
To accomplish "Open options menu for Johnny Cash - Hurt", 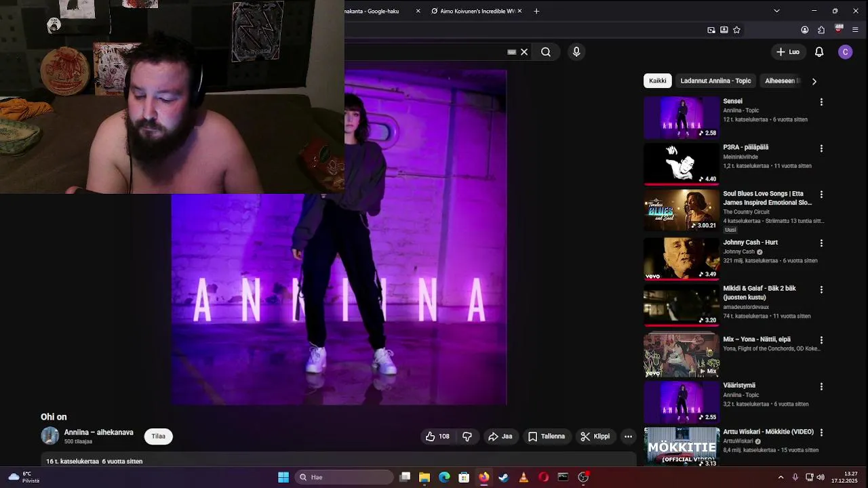I will [x=821, y=243].
